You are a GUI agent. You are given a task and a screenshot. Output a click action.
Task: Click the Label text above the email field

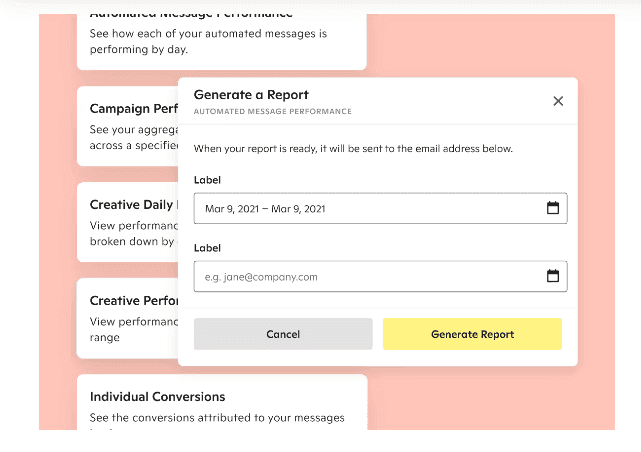(207, 248)
